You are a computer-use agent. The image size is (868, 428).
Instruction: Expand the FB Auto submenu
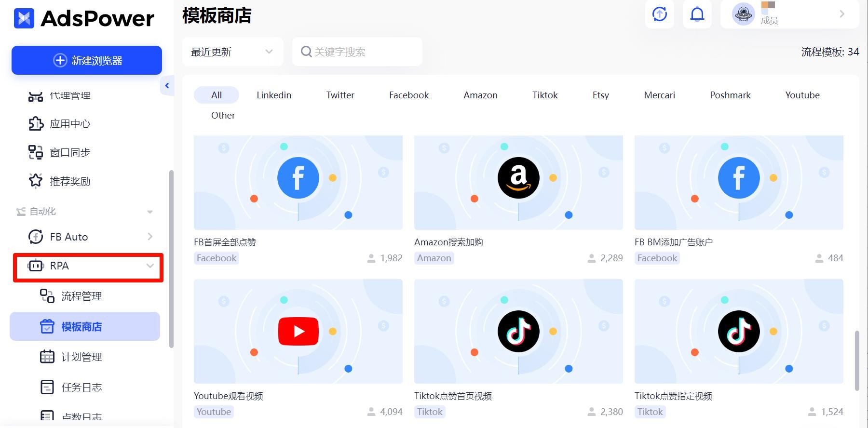click(150, 237)
